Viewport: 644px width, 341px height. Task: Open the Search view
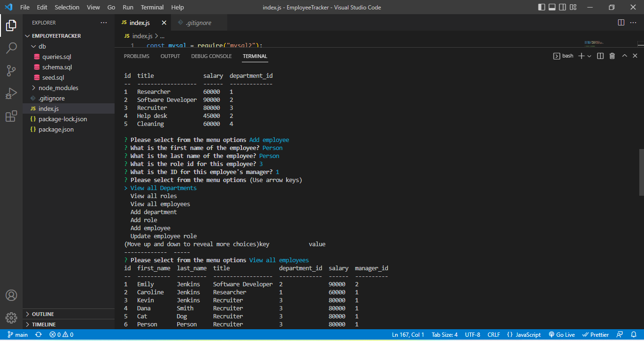pos(11,48)
